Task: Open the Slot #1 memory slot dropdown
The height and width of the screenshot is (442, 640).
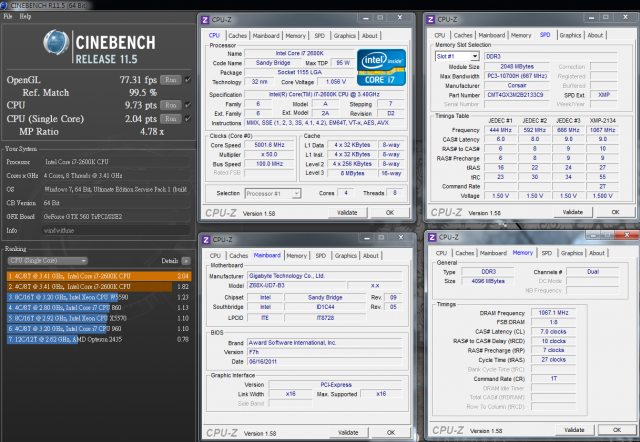Action: (x=457, y=56)
